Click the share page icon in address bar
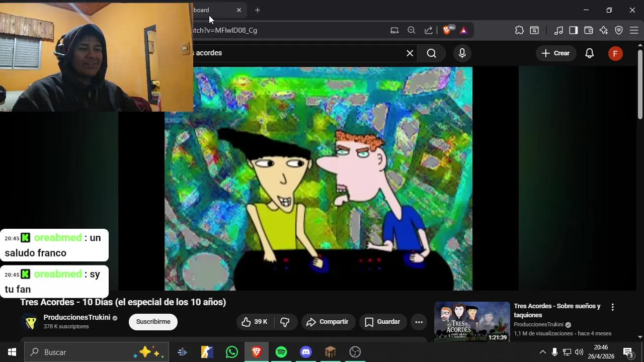The image size is (644, 362). 429,30
